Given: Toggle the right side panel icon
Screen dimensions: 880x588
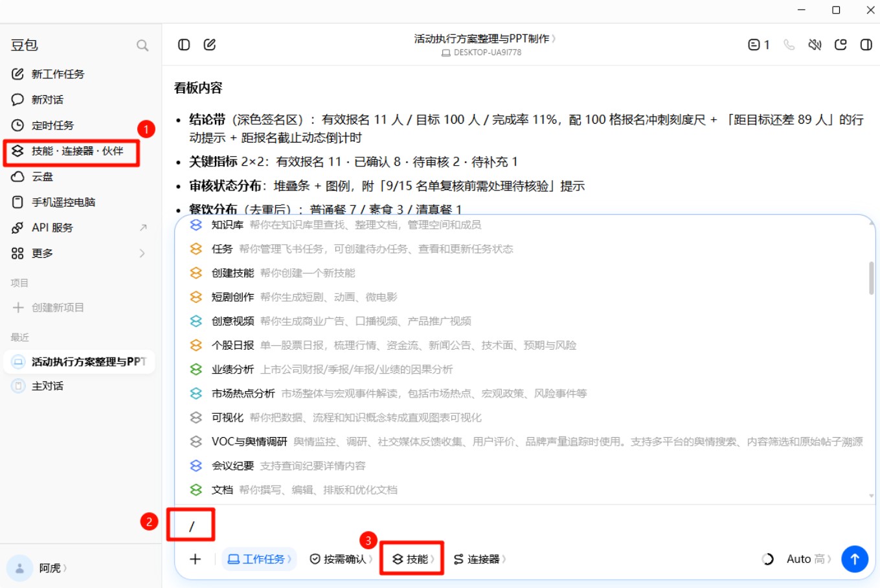Looking at the screenshot, I should [x=866, y=45].
